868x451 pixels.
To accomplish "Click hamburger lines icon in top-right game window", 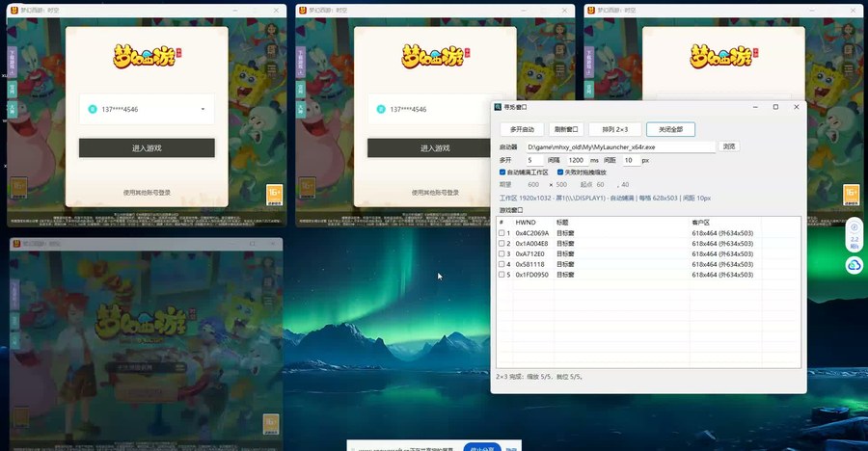I will click(849, 69).
